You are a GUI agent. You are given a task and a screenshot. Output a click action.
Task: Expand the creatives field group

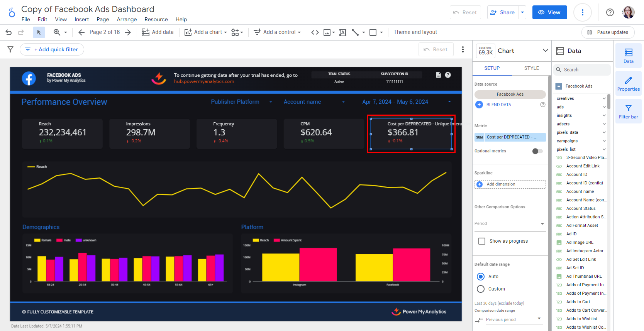pyautogui.click(x=604, y=99)
